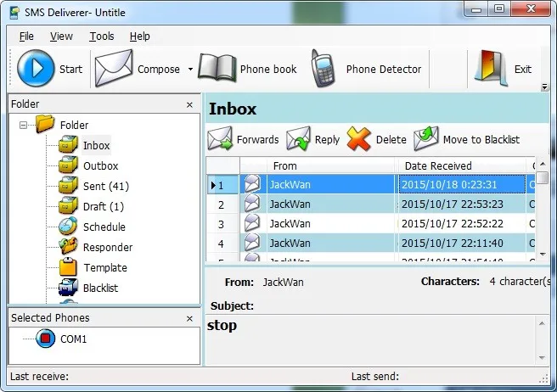Select Blacklist tree label
This screenshot has width=557, height=392.
(x=100, y=288)
